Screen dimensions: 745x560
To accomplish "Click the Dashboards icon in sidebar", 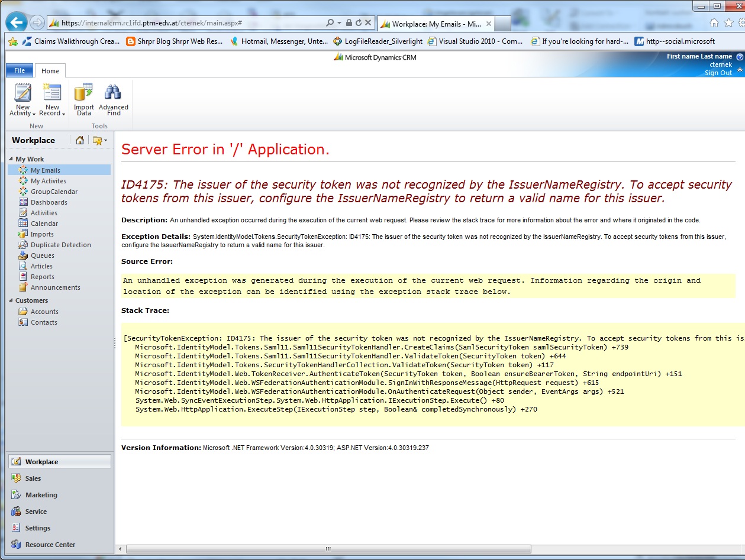I will pyautogui.click(x=23, y=202).
